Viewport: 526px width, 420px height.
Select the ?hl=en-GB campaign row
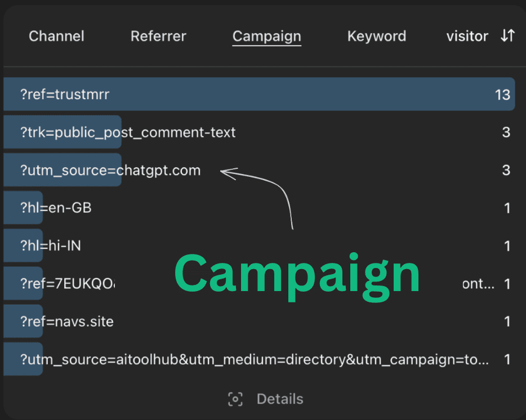259,208
